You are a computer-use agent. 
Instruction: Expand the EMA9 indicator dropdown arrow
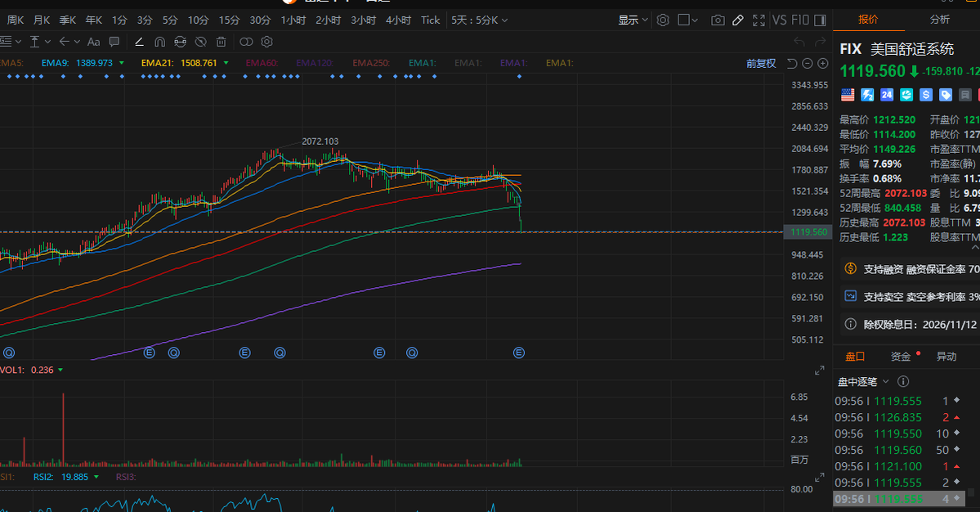(121, 63)
